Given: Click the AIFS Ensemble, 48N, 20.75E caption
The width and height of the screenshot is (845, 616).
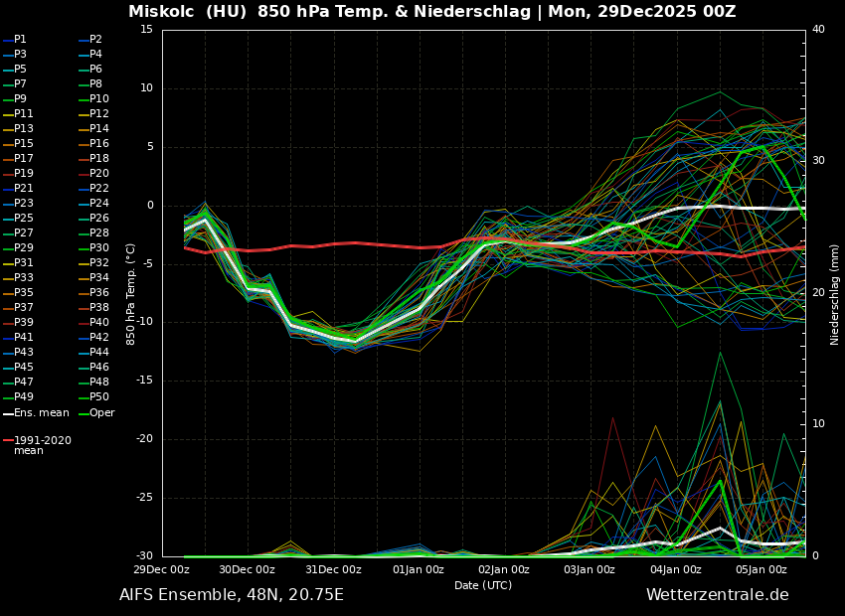Looking at the screenshot, I should tap(232, 595).
